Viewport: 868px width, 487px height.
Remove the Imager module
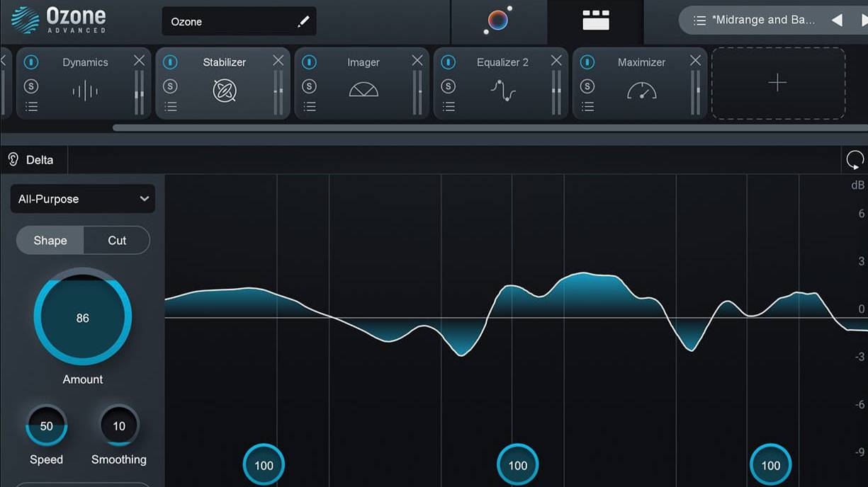click(x=417, y=61)
